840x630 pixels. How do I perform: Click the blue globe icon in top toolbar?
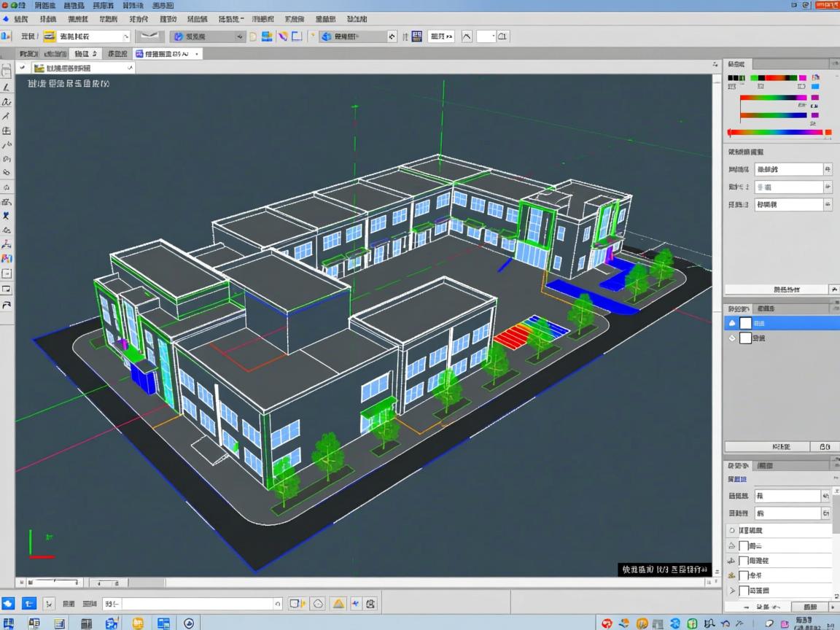(326, 36)
